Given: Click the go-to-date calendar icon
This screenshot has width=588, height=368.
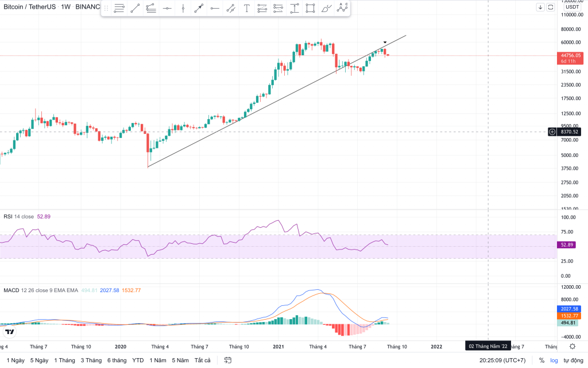Looking at the screenshot, I should (228, 361).
